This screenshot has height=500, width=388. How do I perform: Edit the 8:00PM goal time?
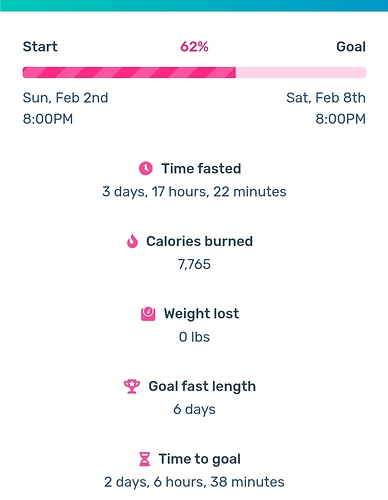pyautogui.click(x=341, y=119)
